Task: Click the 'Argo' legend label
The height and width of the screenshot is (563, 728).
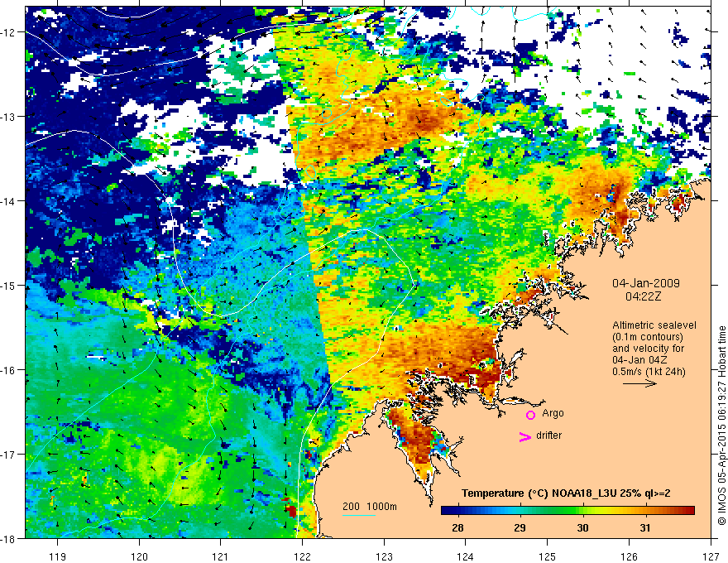Action: 553,413
